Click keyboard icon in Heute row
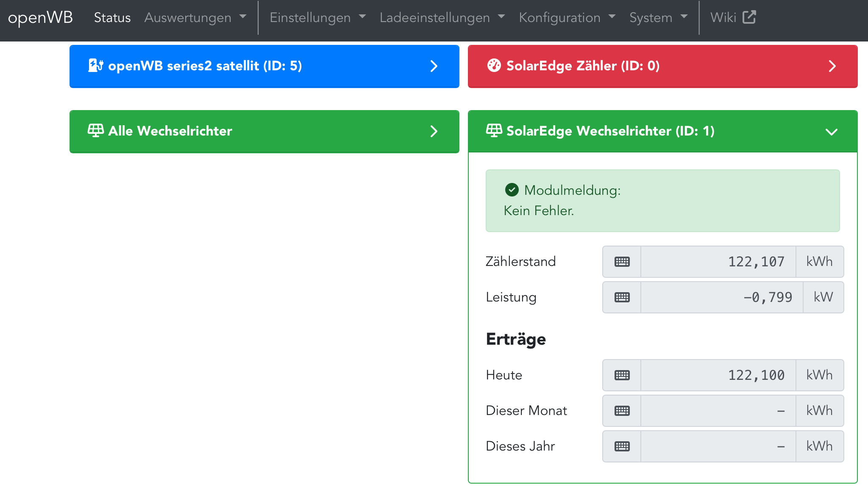The image size is (868, 498). tap(622, 375)
